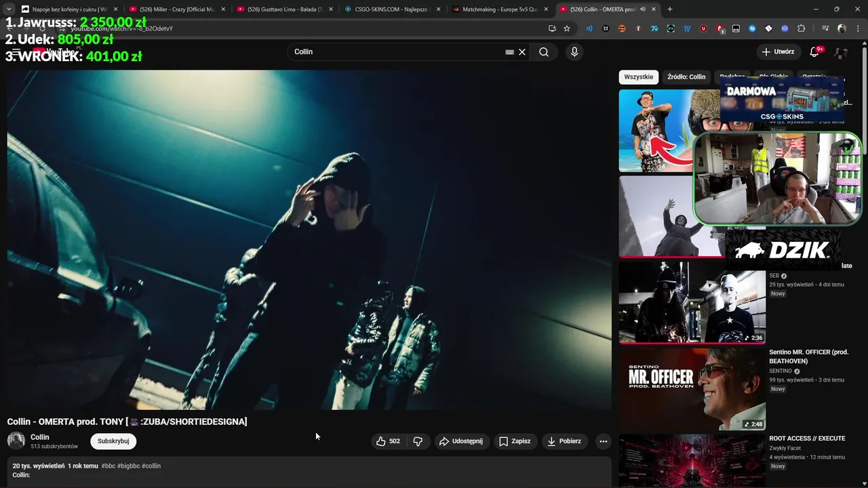
Task: Open the Shazam blue circle extension
Action: 752,28
